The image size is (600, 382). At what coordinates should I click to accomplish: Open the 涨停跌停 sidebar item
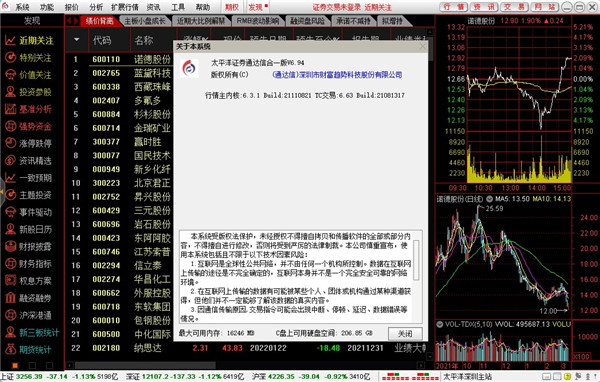pyautogui.click(x=28, y=144)
